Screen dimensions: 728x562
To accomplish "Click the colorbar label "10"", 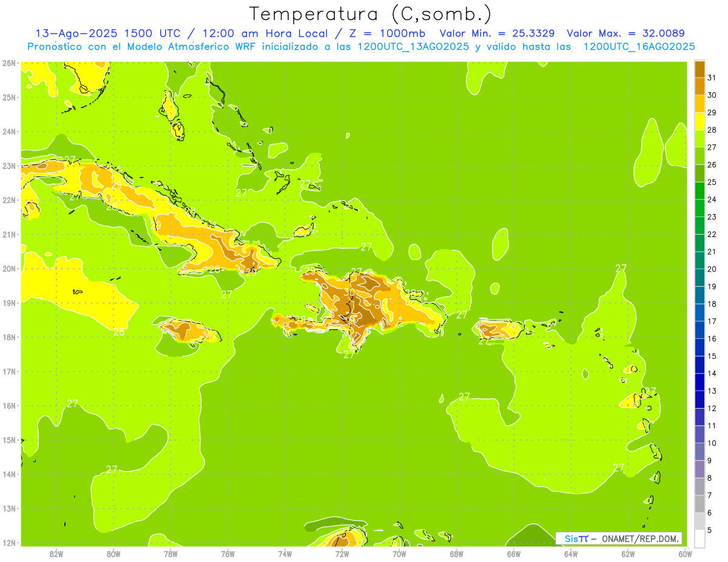I will pos(712,443).
